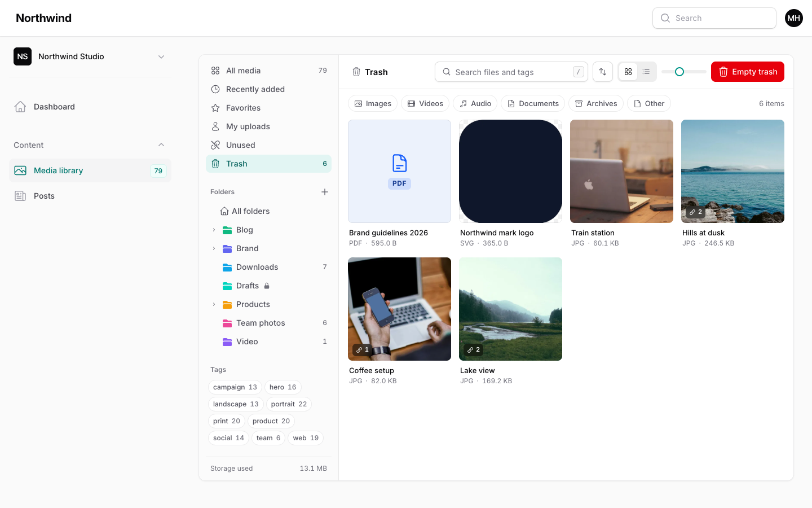Image resolution: width=812 pixels, height=508 pixels.
Task: Select the Downloads folder
Action: [268, 267]
